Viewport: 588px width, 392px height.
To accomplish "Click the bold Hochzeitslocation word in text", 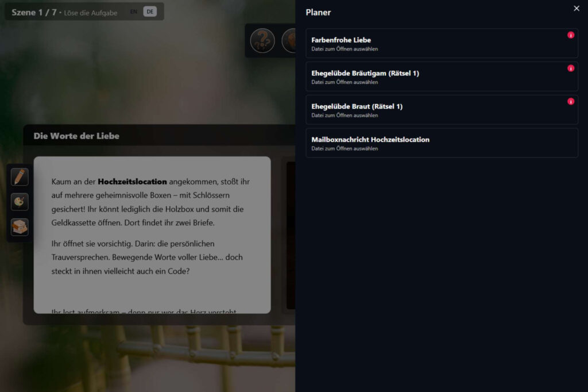I will coord(132,182).
